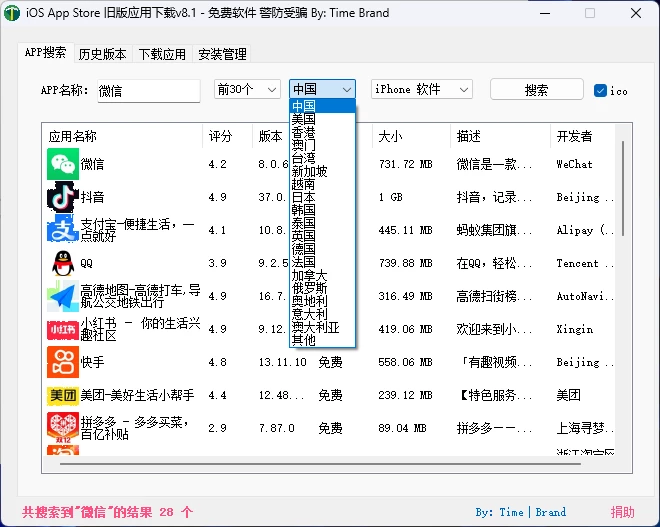Image resolution: width=660 pixels, height=527 pixels.
Task: Select 俄罗斯 in the region list
Action: 322,288
